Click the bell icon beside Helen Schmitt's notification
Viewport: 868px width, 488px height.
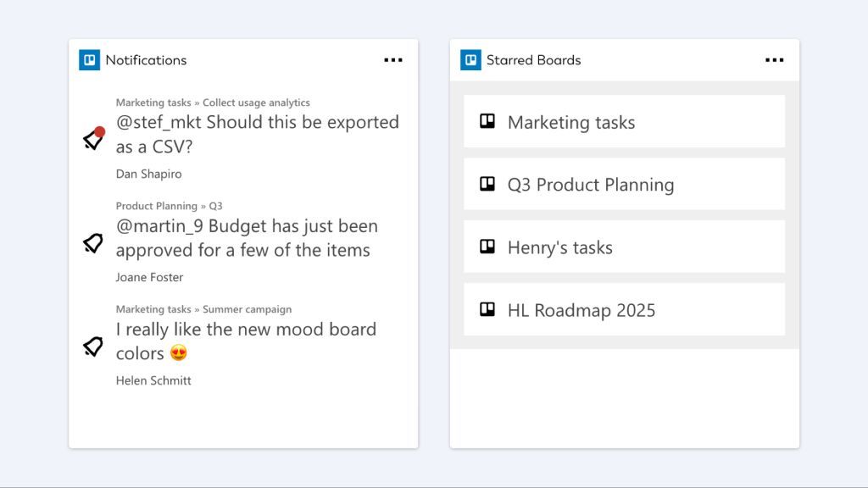pyautogui.click(x=93, y=347)
